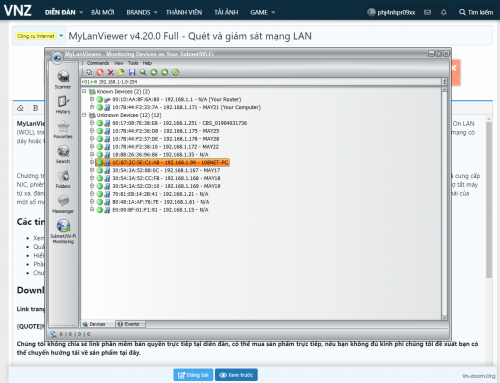This screenshot has height=383, width=500.
Task: Click the MyLanViewer round application button
Action: tap(57, 58)
